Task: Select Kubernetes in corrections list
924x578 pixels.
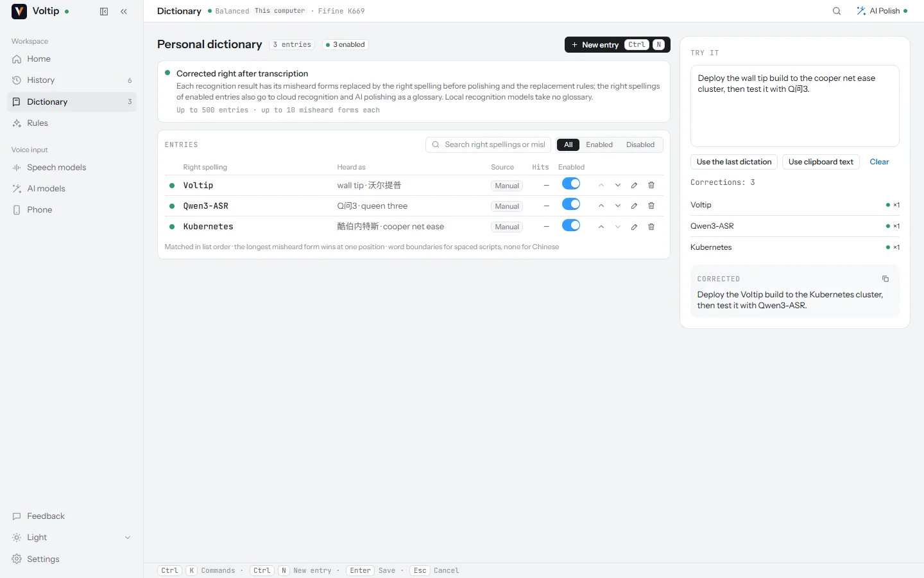Action: pos(795,247)
